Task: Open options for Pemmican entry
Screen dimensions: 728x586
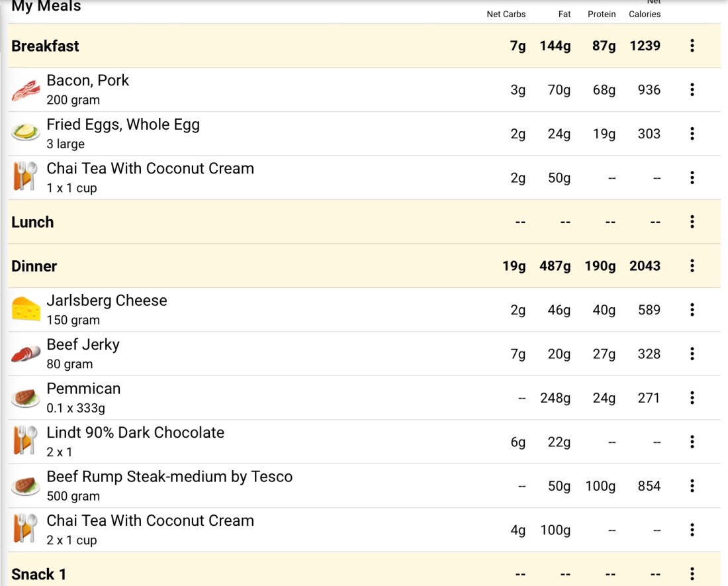Action: (692, 397)
